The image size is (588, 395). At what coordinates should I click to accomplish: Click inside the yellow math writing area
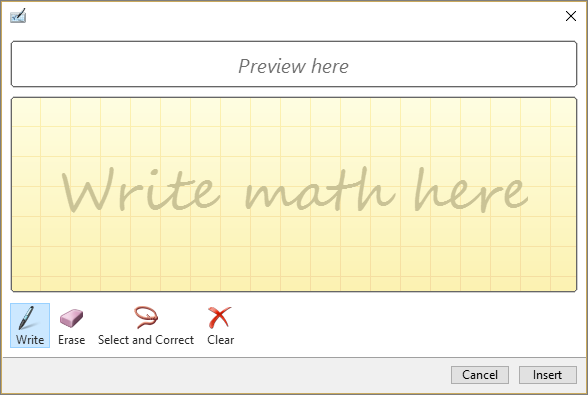point(294,194)
